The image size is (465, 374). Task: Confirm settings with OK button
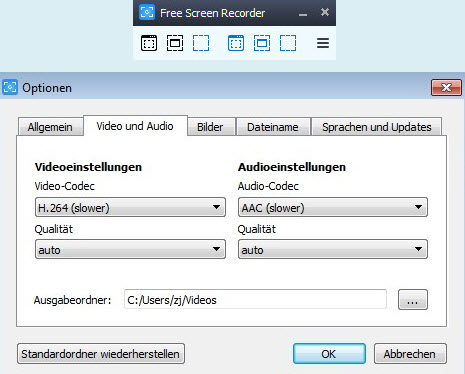click(329, 354)
